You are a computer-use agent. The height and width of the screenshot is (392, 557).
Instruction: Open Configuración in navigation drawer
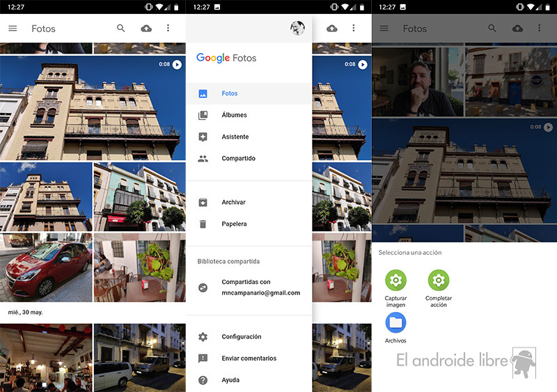tap(249, 336)
